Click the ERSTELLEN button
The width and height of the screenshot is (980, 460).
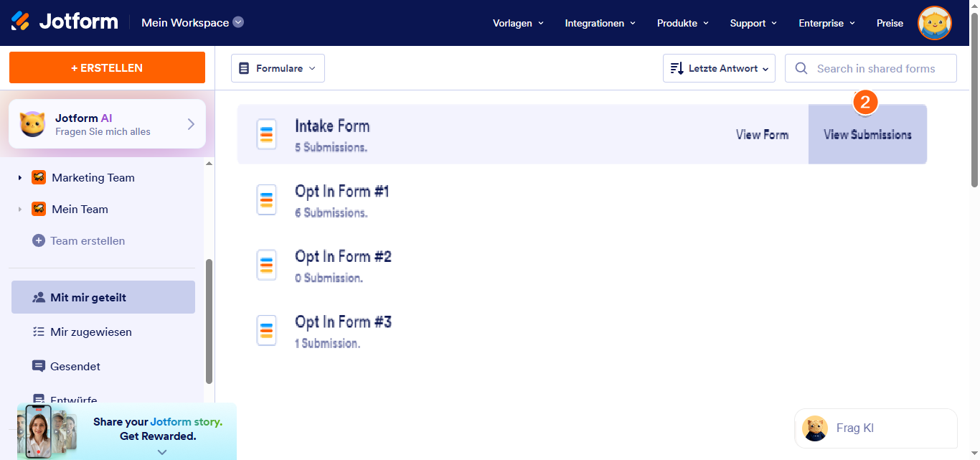coord(107,67)
